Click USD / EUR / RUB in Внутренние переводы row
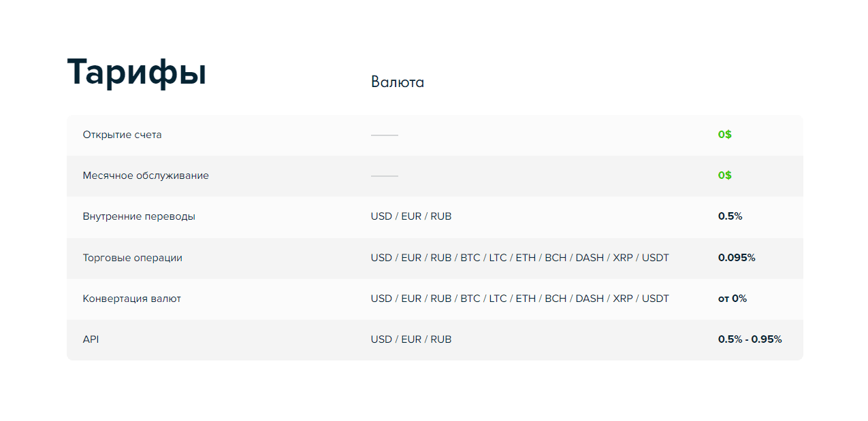 click(411, 216)
